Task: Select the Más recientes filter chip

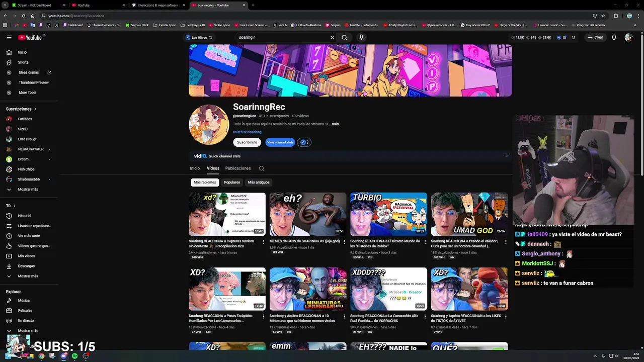Action: click(205, 183)
